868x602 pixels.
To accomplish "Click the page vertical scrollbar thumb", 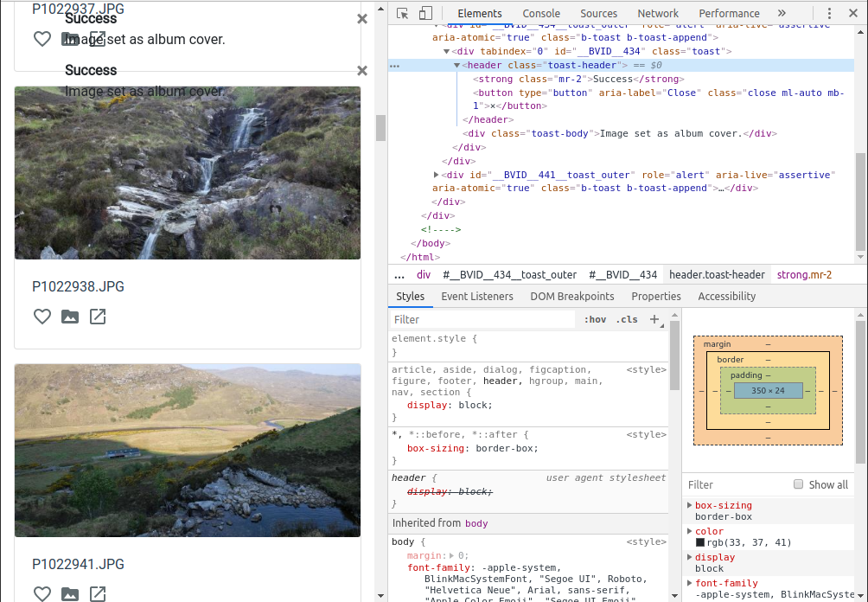I will pyautogui.click(x=380, y=127).
